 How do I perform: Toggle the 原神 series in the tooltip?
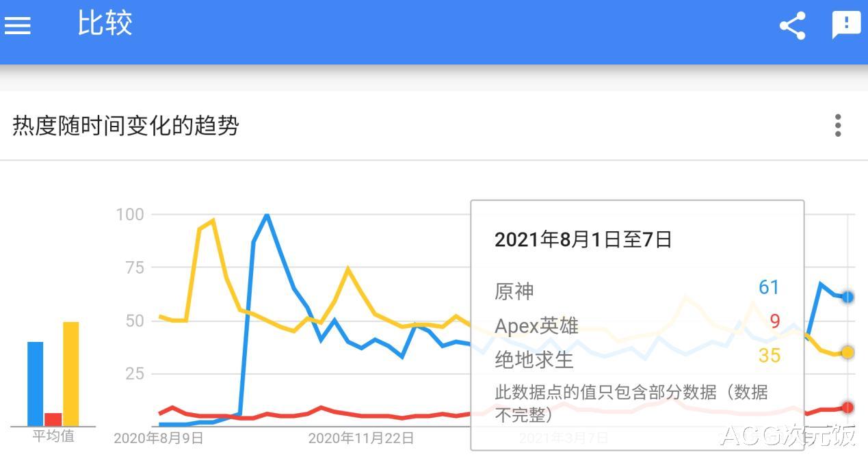coord(514,291)
